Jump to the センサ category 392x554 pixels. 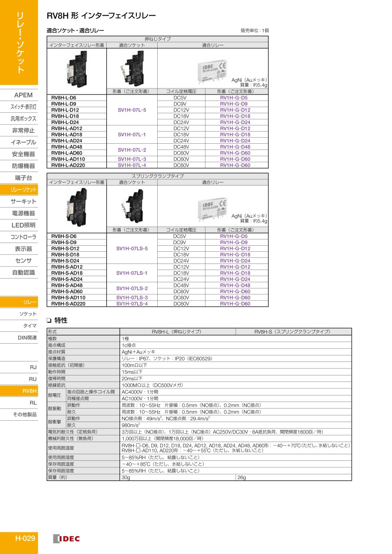click(23, 260)
